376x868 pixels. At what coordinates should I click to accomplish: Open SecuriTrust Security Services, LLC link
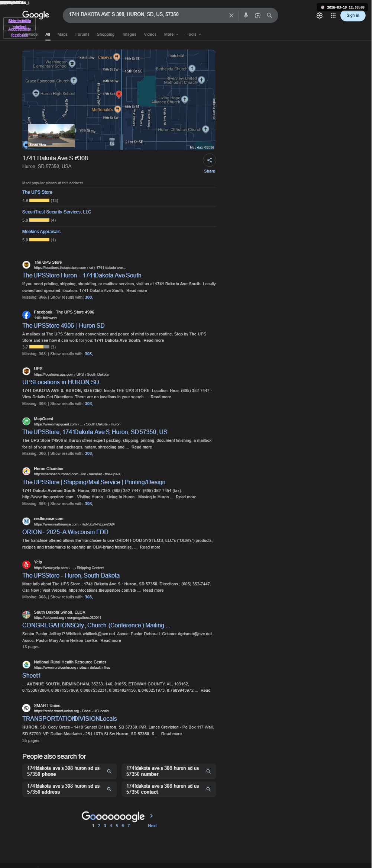[57, 212]
